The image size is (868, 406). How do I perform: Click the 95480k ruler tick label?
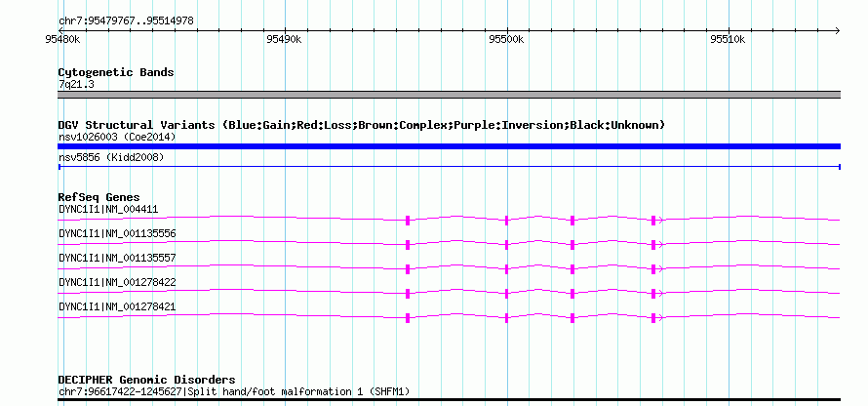[62, 39]
